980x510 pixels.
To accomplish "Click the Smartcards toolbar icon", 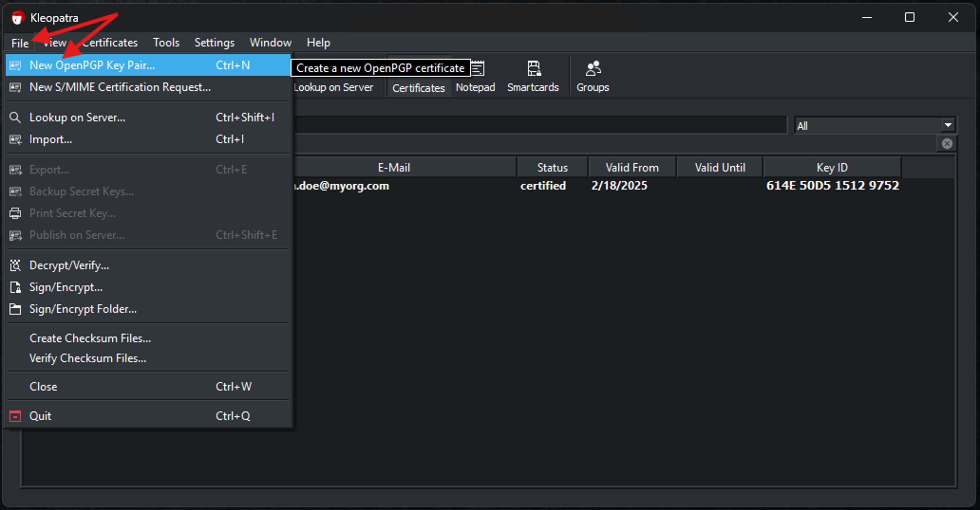I will (534, 69).
